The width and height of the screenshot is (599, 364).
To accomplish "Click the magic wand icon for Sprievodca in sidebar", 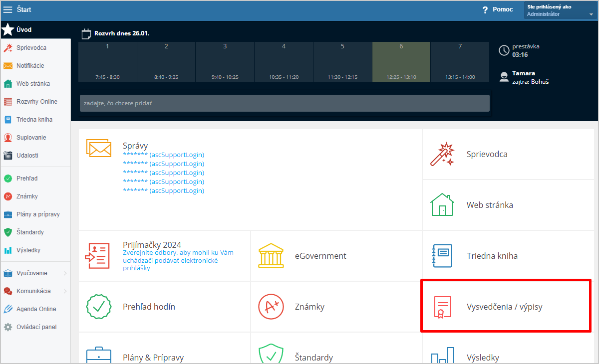I will [7, 48].
